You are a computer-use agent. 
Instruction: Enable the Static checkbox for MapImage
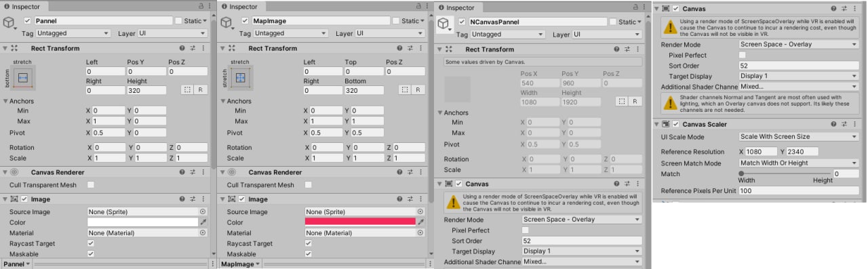[395, 21]
